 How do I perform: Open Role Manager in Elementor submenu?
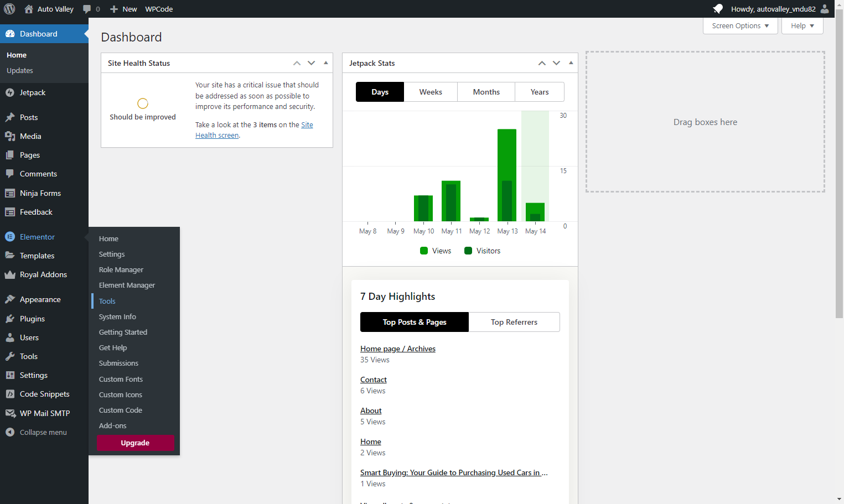click(x=121, y=270)
